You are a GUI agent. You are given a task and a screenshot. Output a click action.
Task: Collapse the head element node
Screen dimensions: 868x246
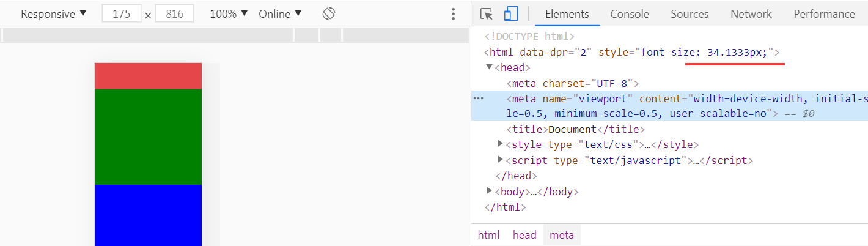pyautogui.click(x=489, y=67)
